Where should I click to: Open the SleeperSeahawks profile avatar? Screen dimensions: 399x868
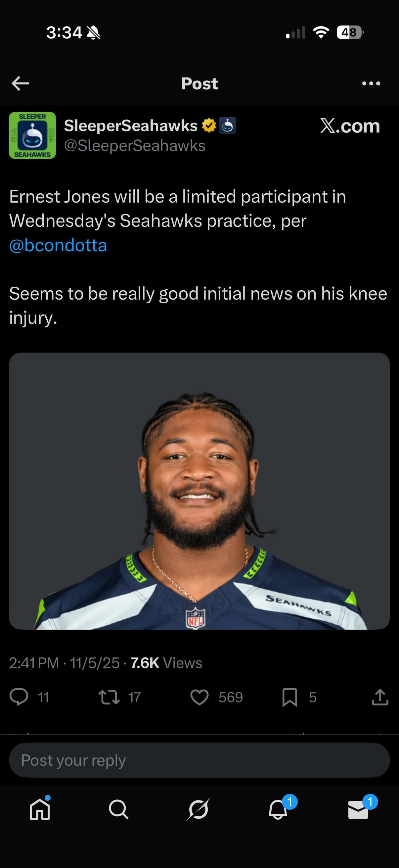click(x=32, y=135)
